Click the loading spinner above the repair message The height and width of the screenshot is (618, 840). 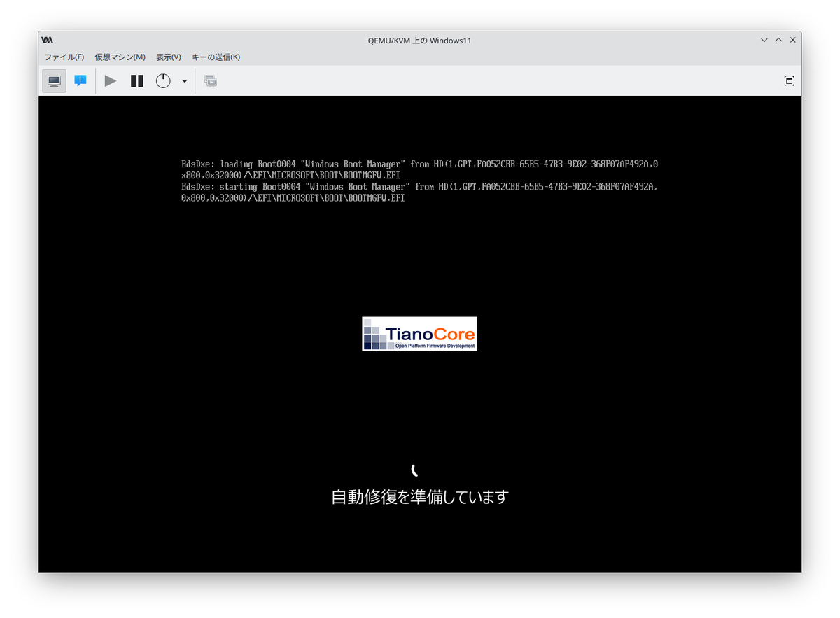pos(415,470)
